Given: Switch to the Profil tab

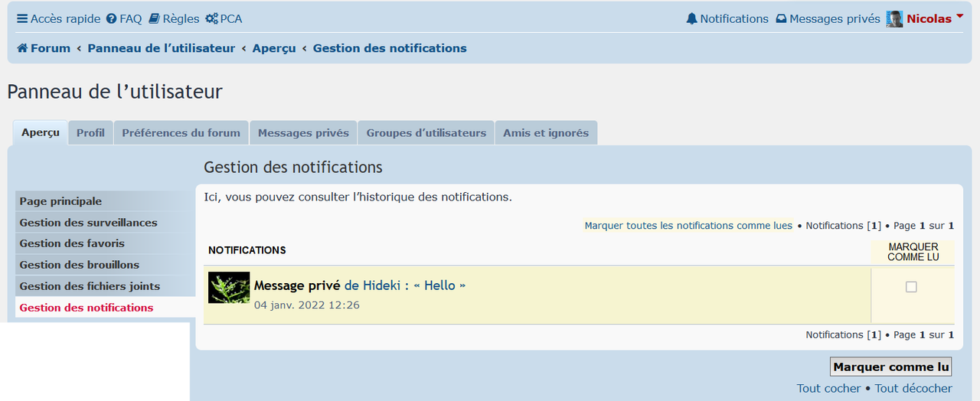Looking at the screenshot, I should tap(90, 132).
